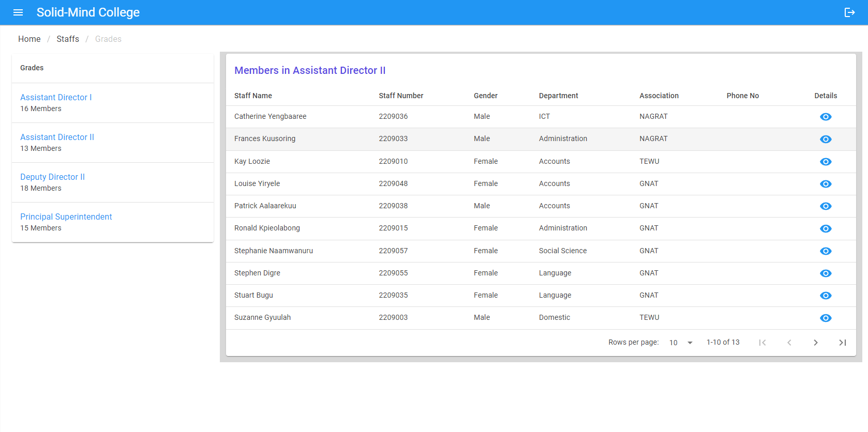
Task: View details for Kay Loozie
Action: pyautogui.click(x=826, y=162)
